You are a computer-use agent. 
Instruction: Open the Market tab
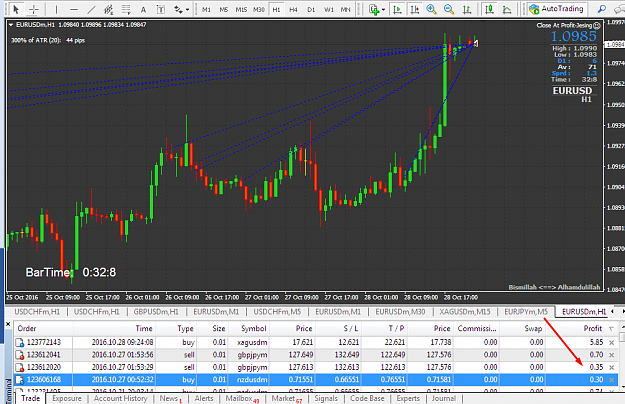[286, 398]
